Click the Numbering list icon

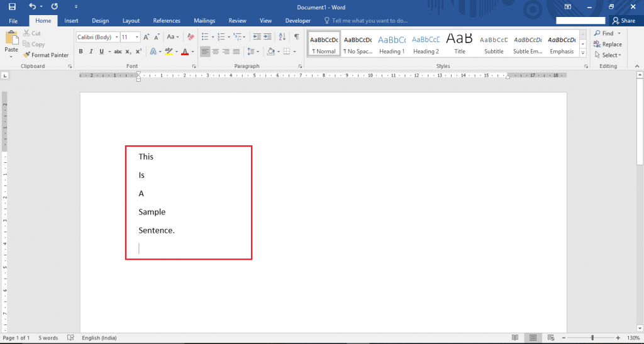tap(221, 37)
